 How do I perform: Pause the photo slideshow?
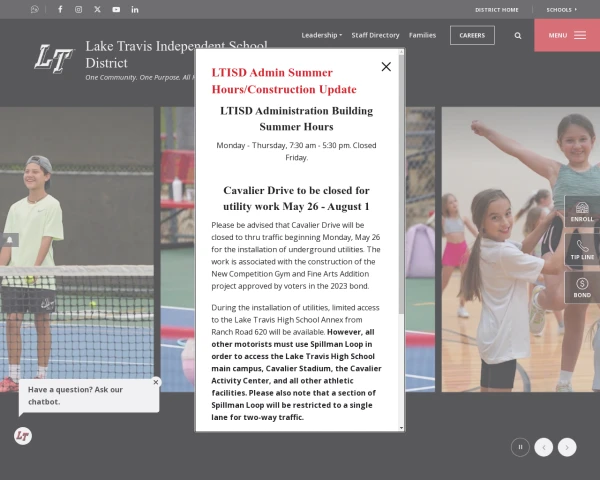tap(520, 447)
